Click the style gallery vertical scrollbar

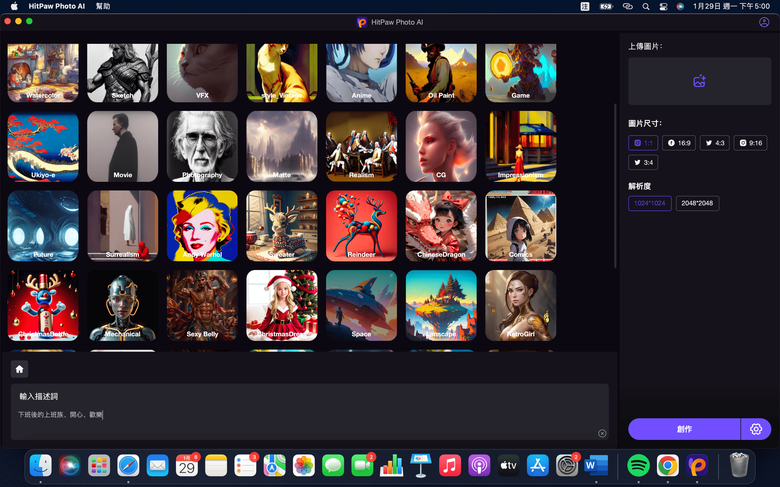click(615, 186)
